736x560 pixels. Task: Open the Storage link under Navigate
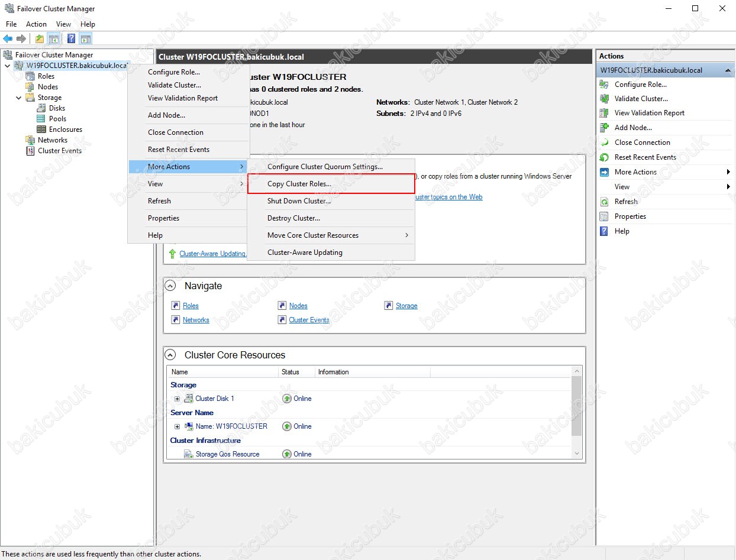point(406,306)
